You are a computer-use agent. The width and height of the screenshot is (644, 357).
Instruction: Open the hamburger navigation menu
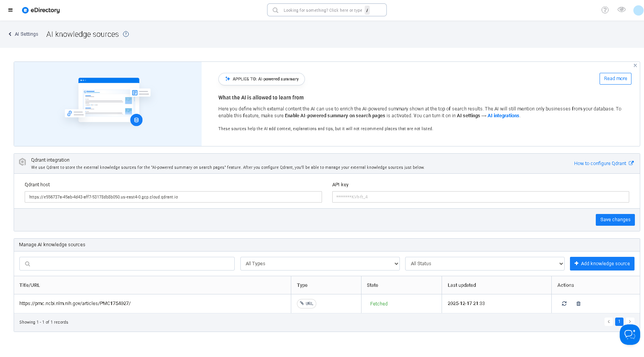tap(11, 10)
